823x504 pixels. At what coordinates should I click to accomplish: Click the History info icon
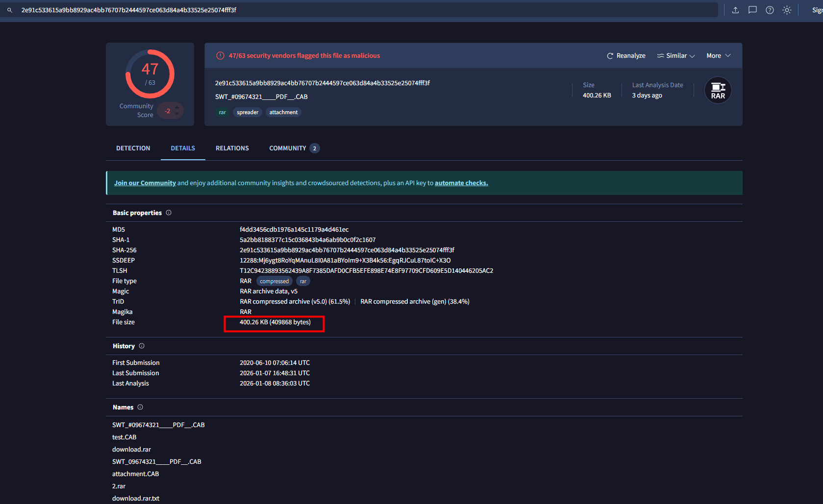[x=142, y=346]
